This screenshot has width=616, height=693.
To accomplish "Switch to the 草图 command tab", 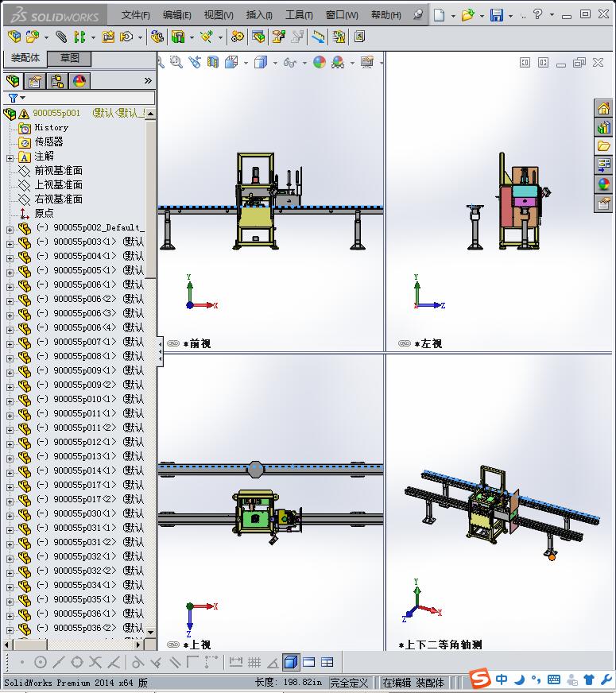I will coord(69,58).
